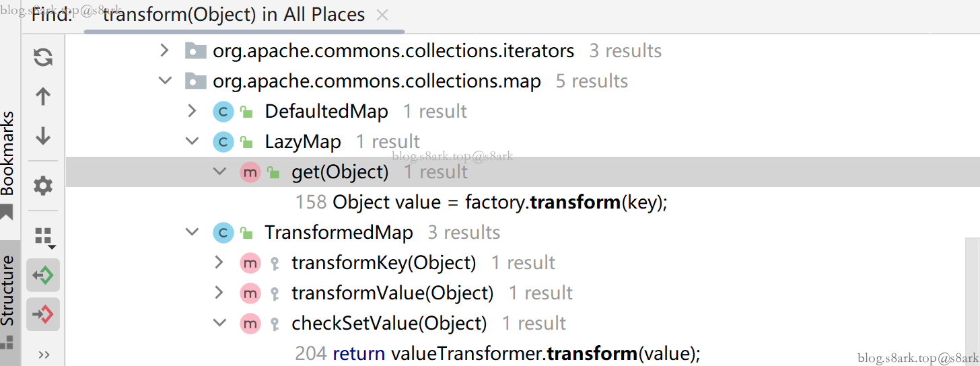Viewport: 980px width, 366px height.
Task: Select line 204 valueTransformer.transform result
Action: pos(497,353)
